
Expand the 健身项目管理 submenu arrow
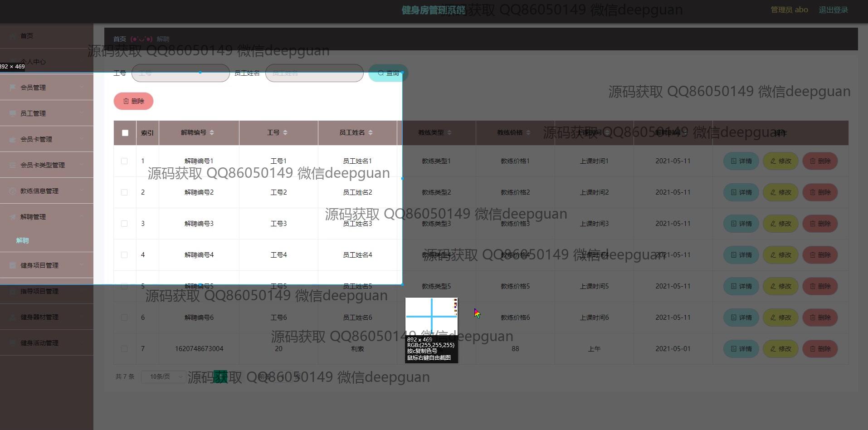82,265
